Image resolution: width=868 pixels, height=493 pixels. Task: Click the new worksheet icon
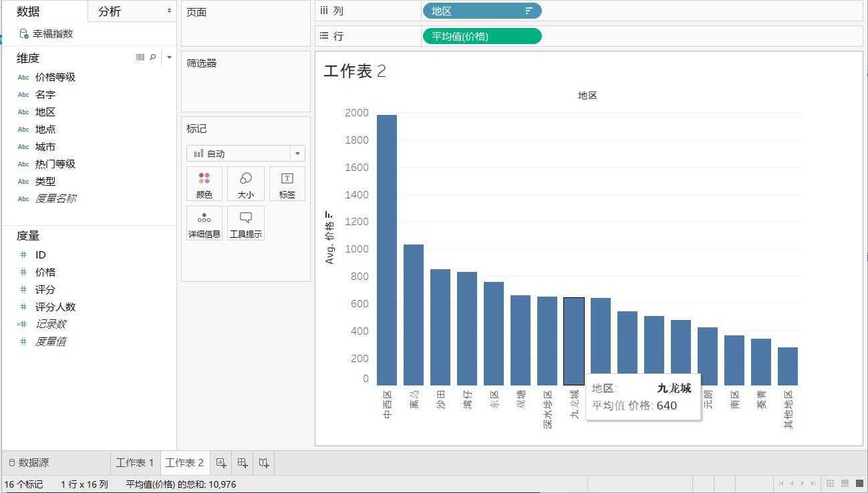click(x=221, y=462)
